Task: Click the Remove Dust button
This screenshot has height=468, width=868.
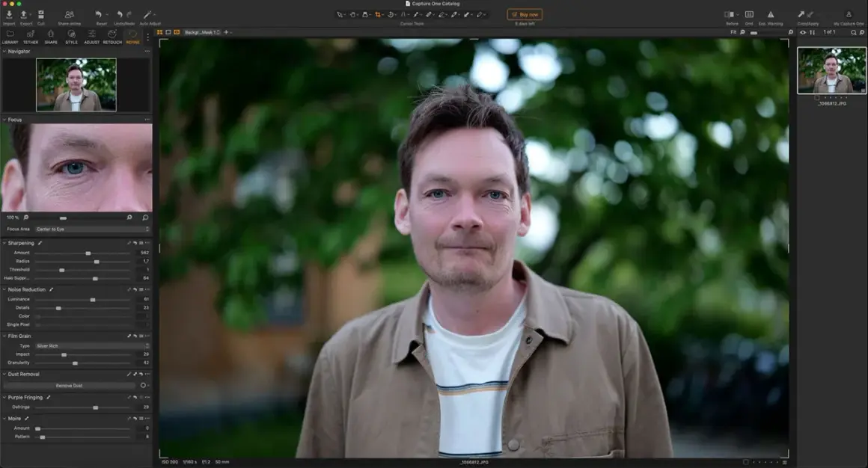Action: (x=69, y=386)
